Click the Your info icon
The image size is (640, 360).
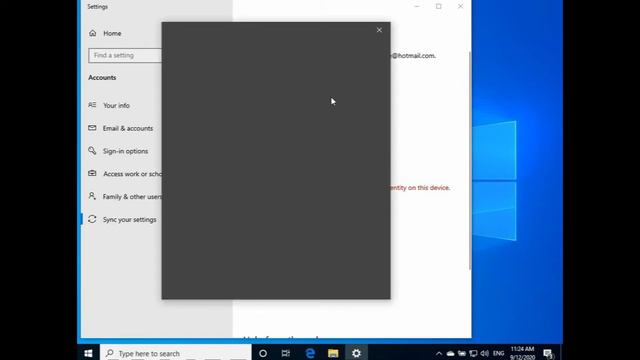point(92,105)
